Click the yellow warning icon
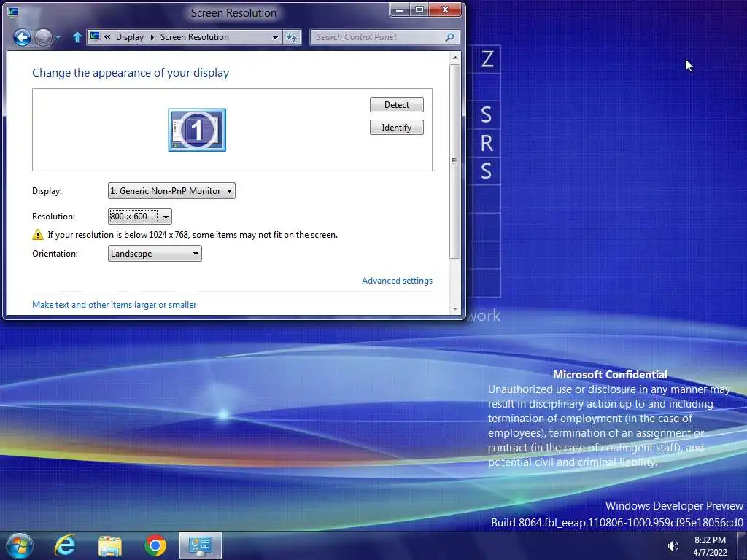Image resolution: width=747 pixels, height=560 pixels. coord(38,234)
